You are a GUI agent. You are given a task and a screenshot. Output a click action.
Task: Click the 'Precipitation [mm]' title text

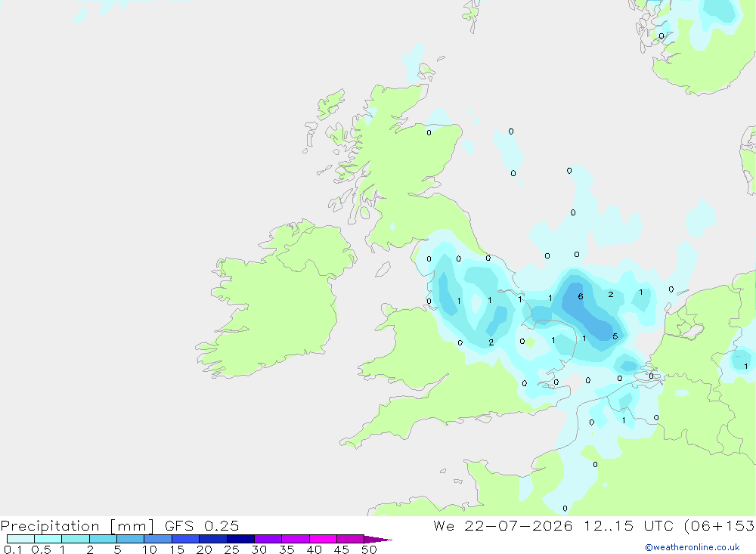[x=78, y=526]
